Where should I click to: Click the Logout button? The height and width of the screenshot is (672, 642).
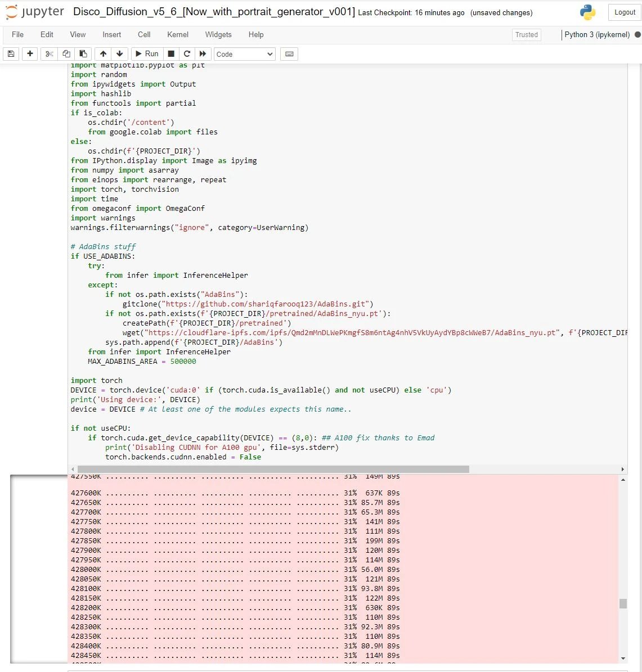click(625, 12)
